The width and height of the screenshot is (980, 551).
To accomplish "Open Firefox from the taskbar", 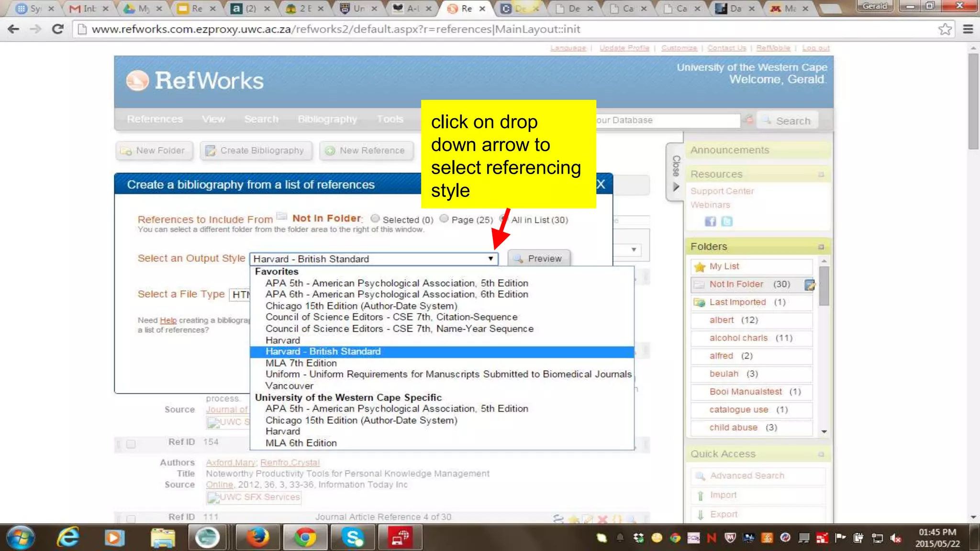I will (257, 538).
